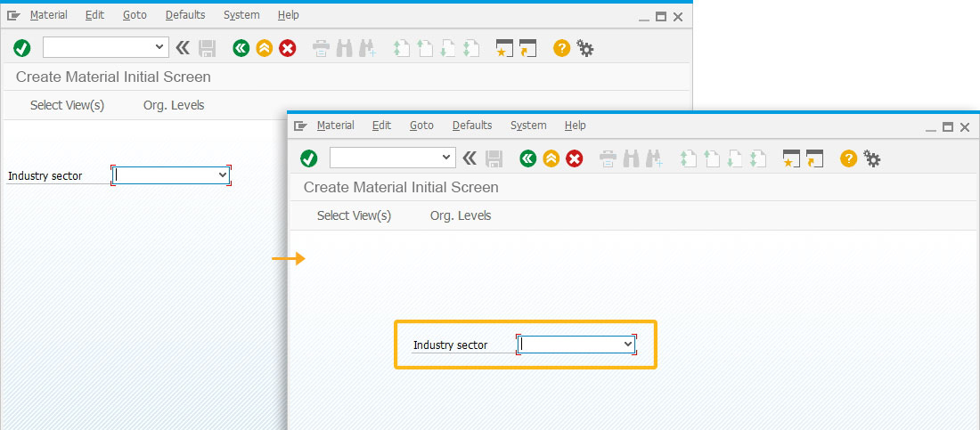Click the Last Page icon in the front window

[x=758, y=158]
